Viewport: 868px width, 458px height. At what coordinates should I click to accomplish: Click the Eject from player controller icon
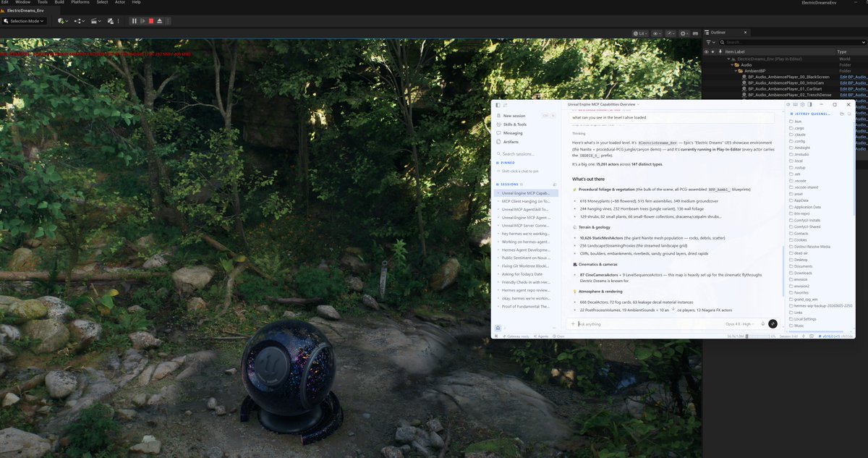tap(159, 21)
